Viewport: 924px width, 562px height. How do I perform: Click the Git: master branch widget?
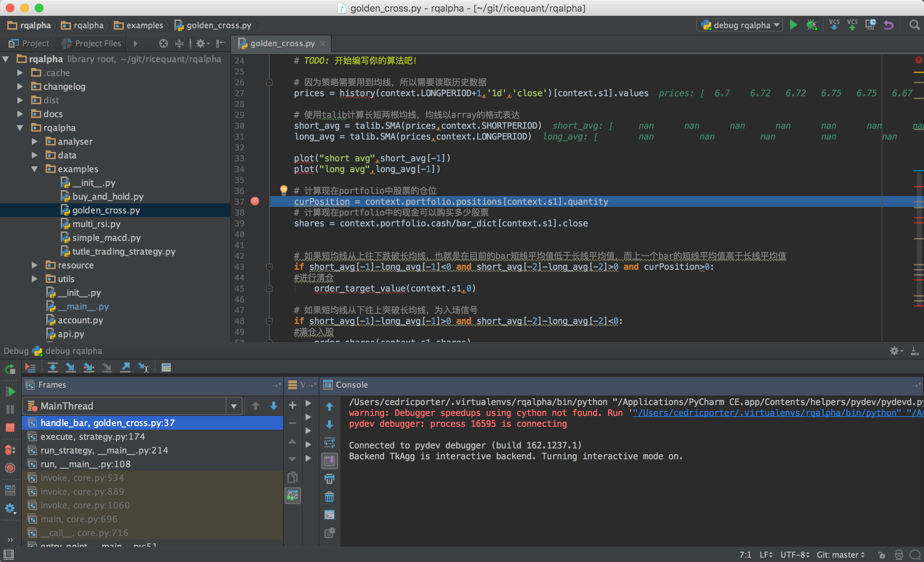point(840,554)
